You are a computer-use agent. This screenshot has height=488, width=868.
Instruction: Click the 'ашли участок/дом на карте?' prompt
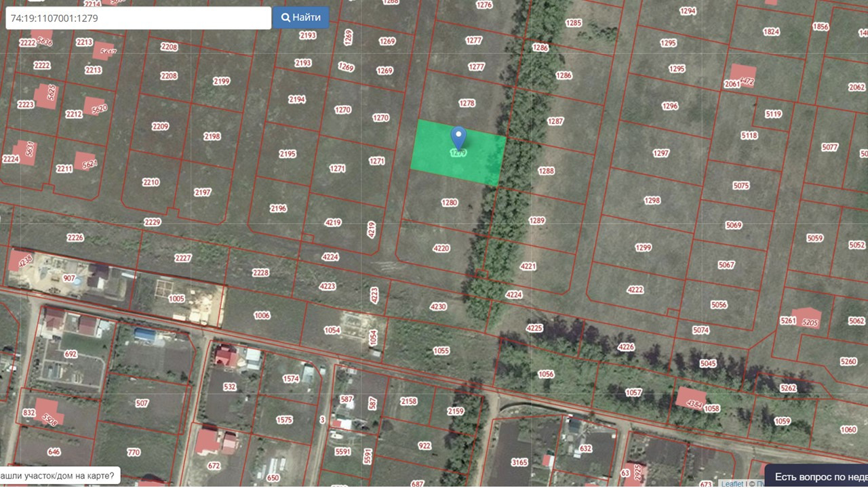coord(60,476)
